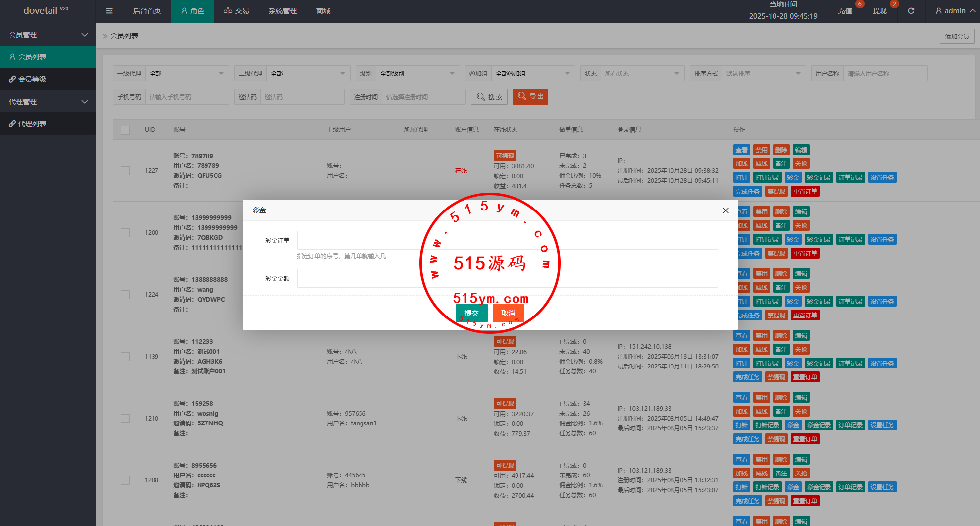The width and height of the screenshot is (980, 526).
Task: Check the checkbox for UID 1210 row
Action: tap(125, 419)
